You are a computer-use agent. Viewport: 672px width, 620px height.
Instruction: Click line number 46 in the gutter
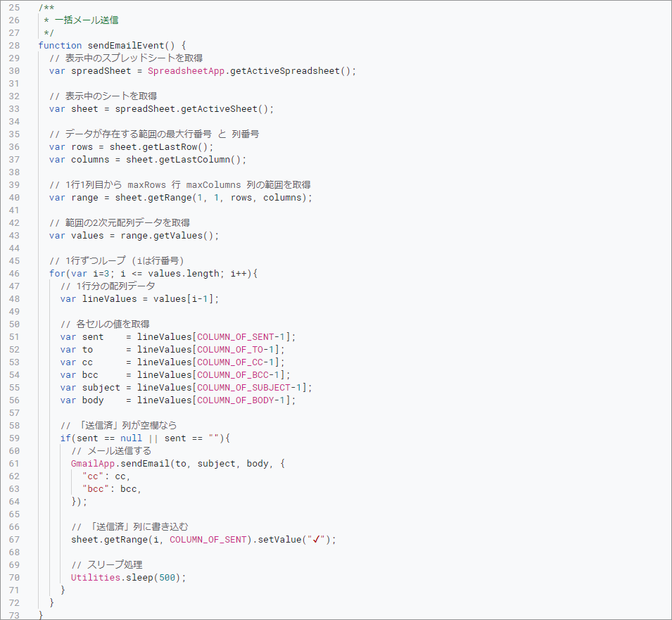14,273
